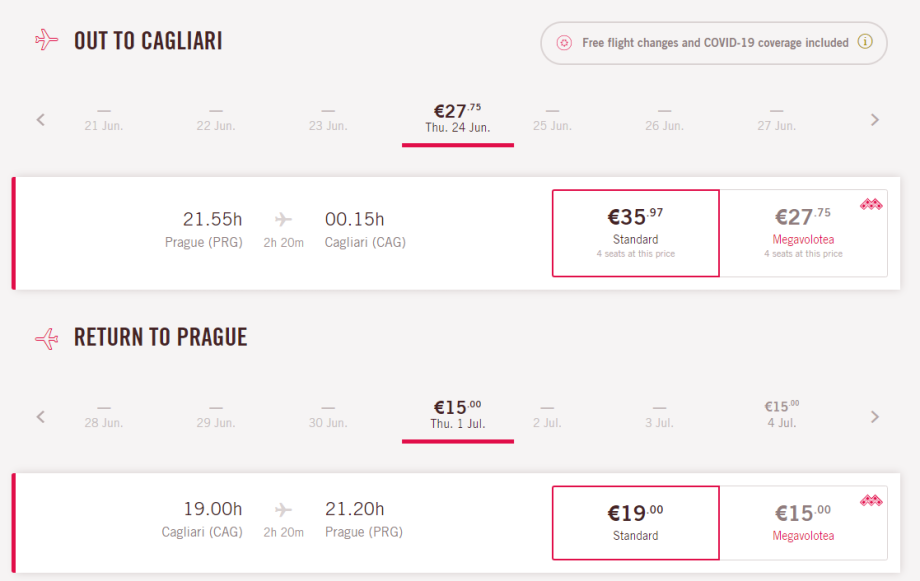Choose the return Megavolotea fare €15.00
The width and height of the screenshot is (920, 581).
[803, 523]
